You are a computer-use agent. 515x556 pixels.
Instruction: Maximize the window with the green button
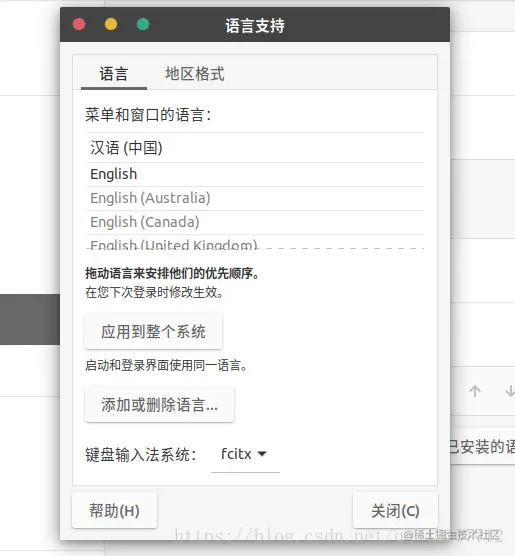point(143,24)
